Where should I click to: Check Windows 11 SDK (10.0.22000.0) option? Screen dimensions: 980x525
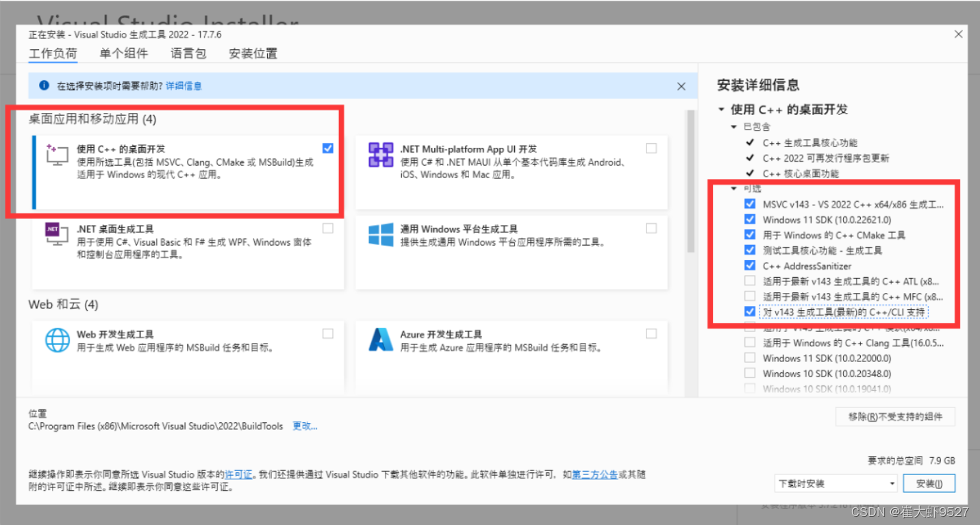750,358
